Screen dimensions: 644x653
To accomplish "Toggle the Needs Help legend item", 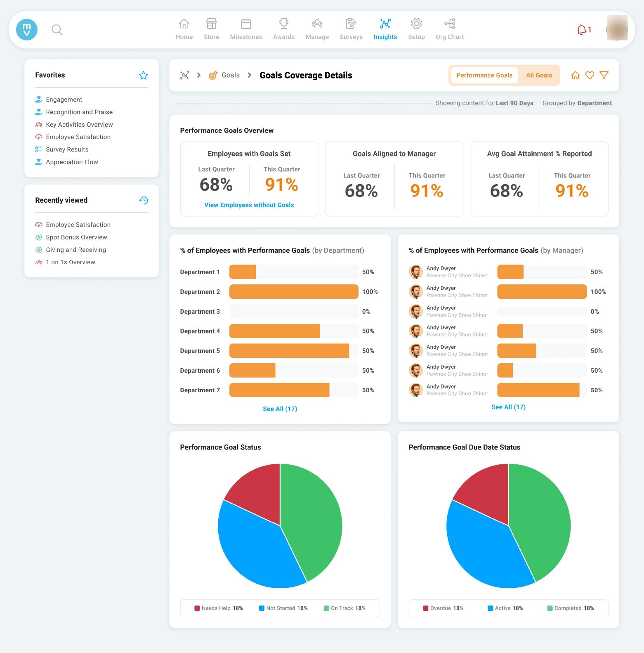I will (x=219, y=608).
